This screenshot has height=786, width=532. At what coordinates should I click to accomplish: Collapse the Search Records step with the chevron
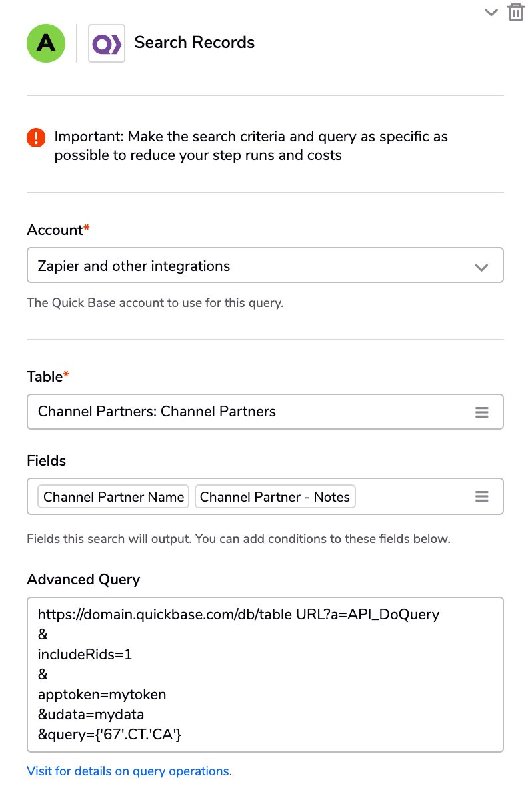tap(491, 12)
